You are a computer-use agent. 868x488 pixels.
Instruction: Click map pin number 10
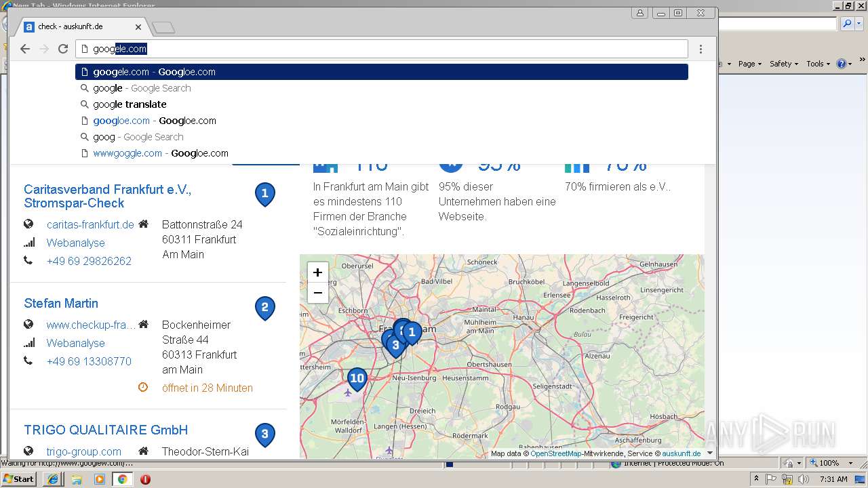click(x=357, y=379)
